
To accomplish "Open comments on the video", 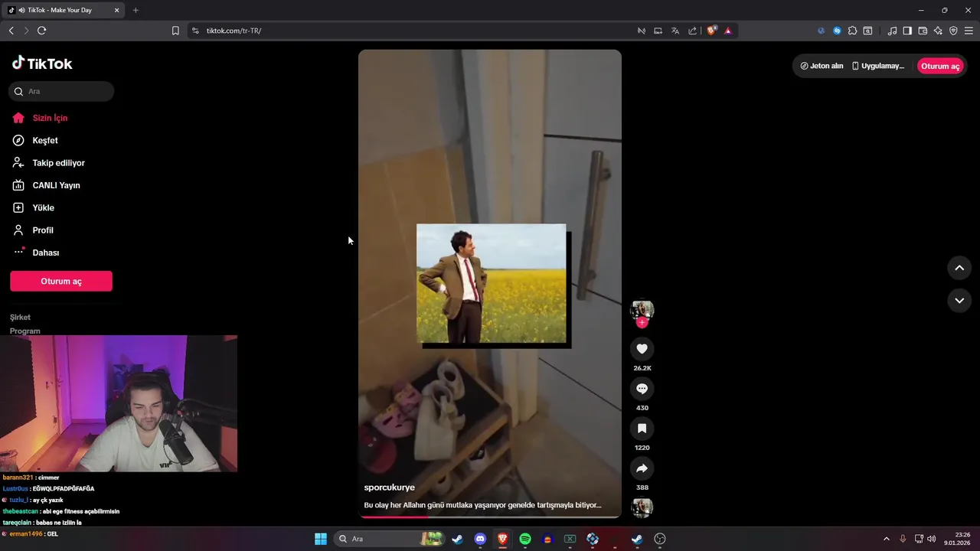I will [x=642, y=389].
